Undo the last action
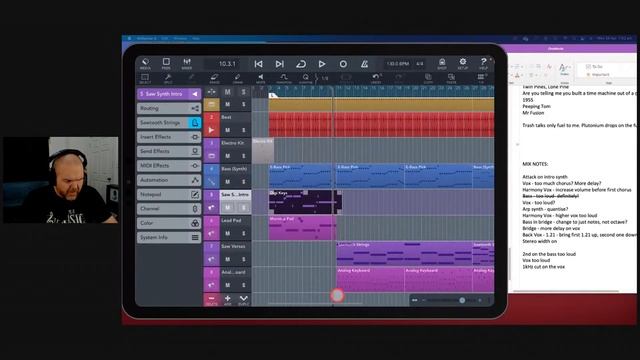 tap(376, 79)
